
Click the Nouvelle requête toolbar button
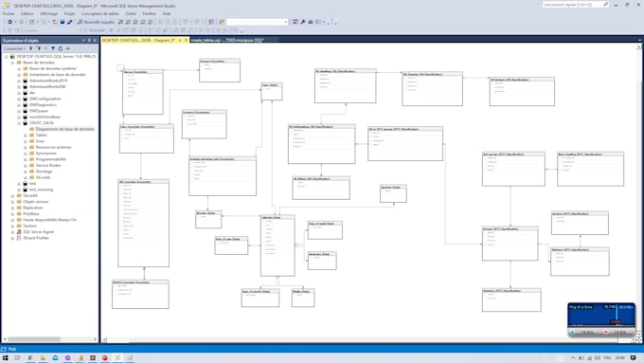tap(96, 22)
